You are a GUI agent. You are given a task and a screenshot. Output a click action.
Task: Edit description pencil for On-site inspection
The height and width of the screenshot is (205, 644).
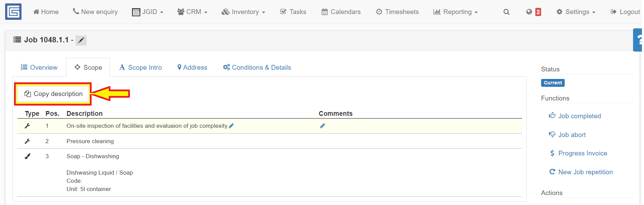click(x=231, y=126)
